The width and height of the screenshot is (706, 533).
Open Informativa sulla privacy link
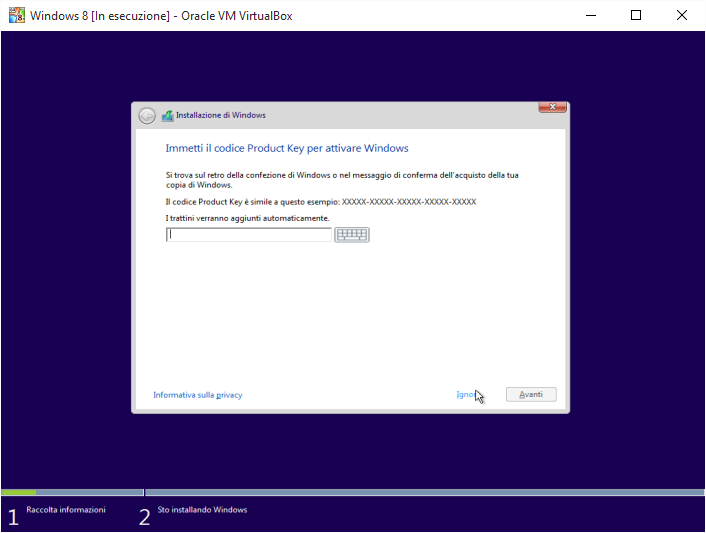click(198, 395)
